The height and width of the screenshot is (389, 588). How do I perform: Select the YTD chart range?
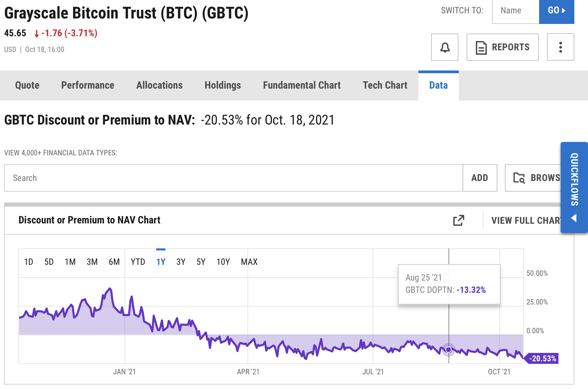tap(138, 262)
